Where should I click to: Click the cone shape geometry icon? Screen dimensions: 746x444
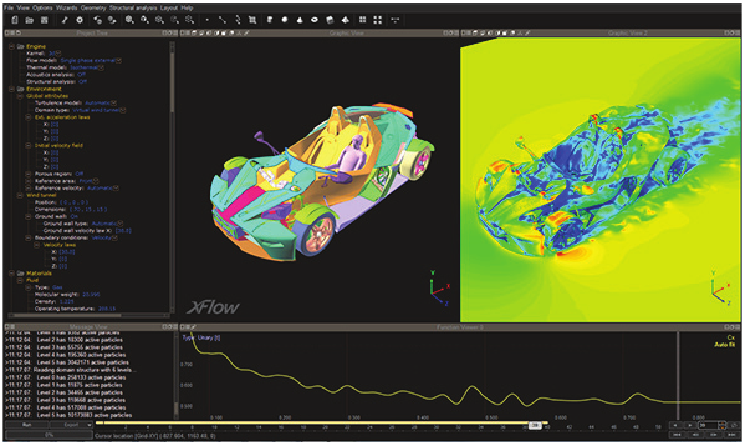click(x=299, y=20)
